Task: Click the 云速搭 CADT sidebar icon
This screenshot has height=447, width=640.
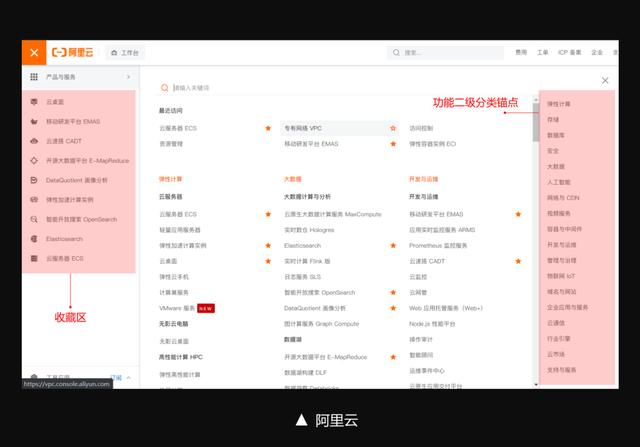Action: [x=34, y=141]
